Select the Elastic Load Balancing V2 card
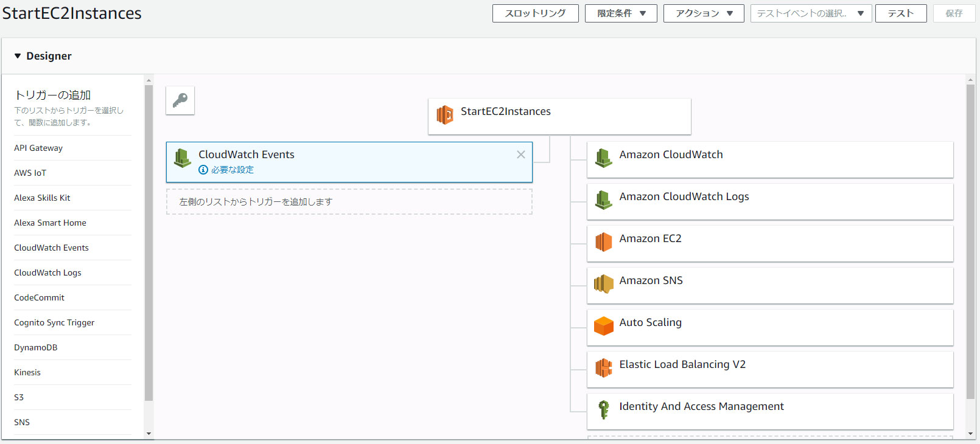This screenshot has height=444, width=980. click(770, 369)
